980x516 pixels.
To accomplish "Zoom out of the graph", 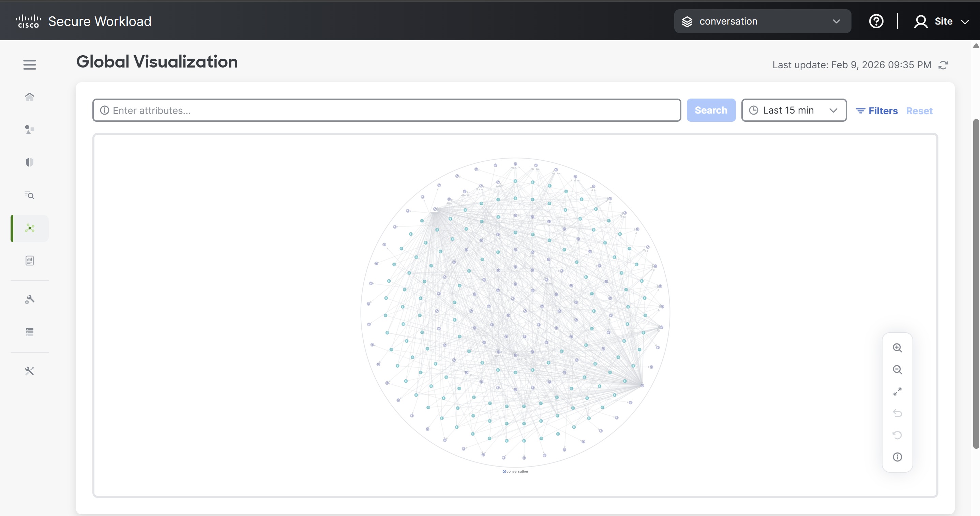I will 897,369.
